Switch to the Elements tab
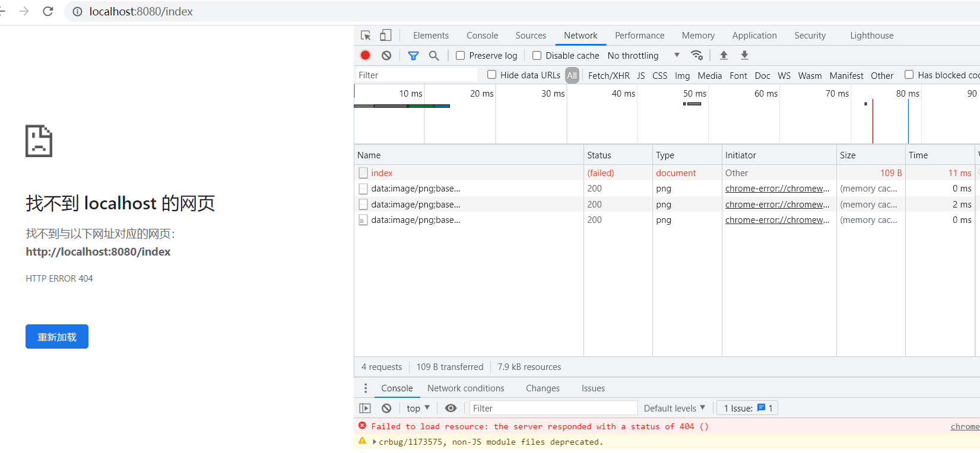 pos(431,36)
